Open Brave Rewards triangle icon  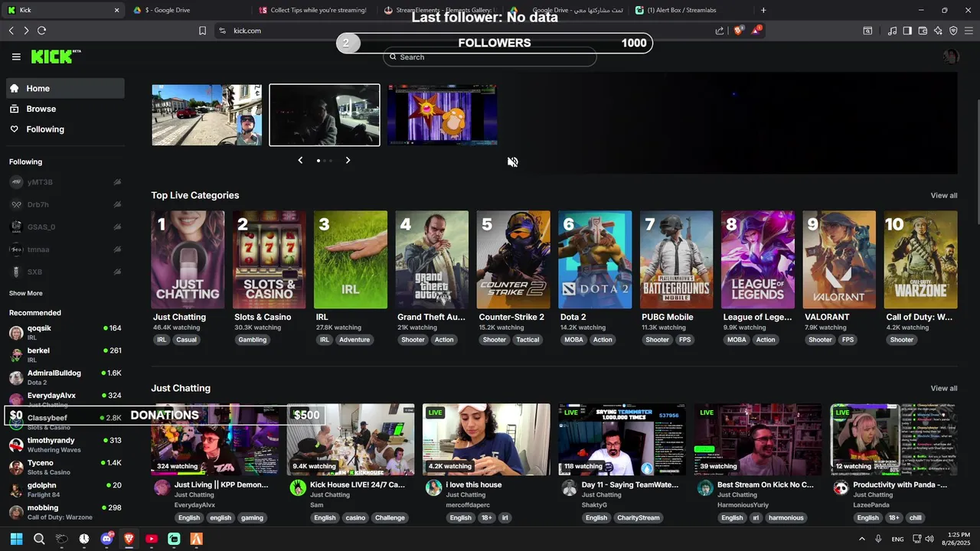click(x=756, y=31)
